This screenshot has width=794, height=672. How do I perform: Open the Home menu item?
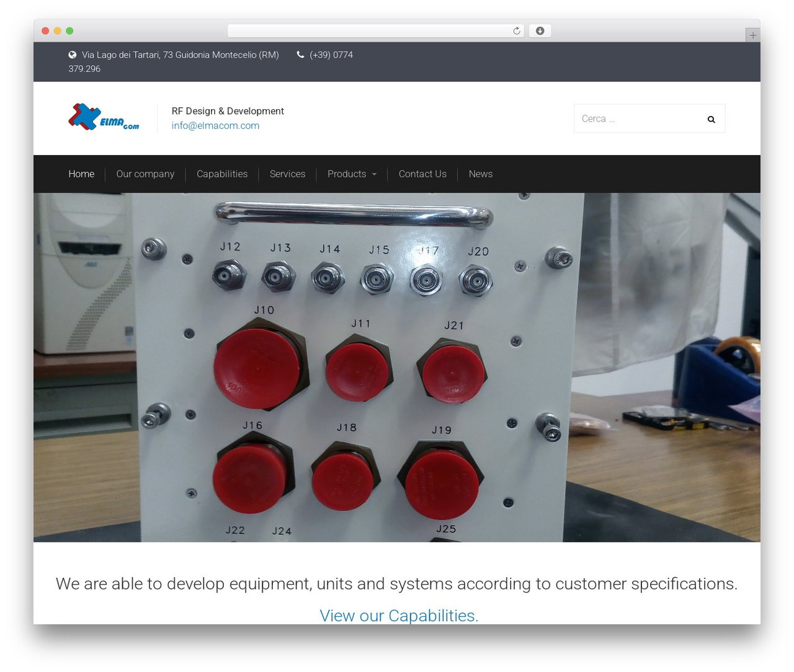tap(81, 174)
